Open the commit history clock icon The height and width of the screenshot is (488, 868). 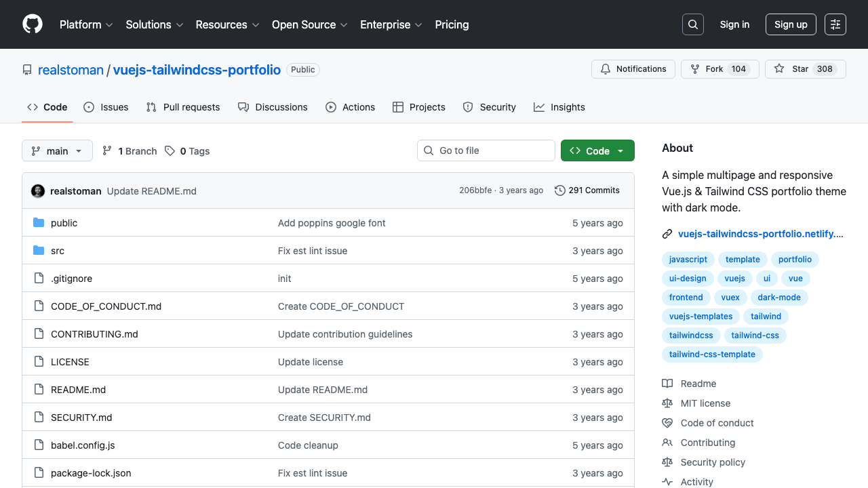[559, 190]
